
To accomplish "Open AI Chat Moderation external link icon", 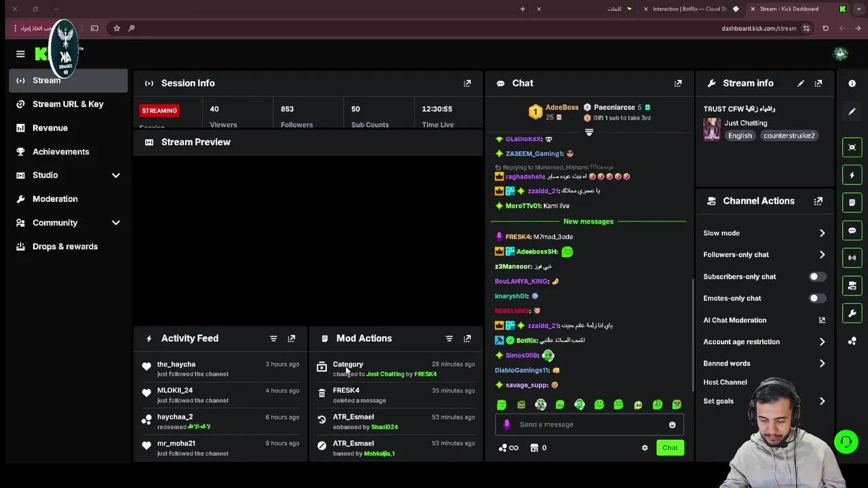I will pos(822,320).
